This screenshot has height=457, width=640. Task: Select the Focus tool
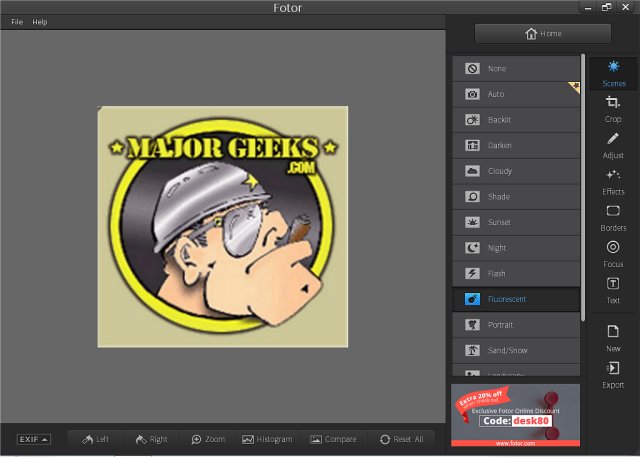tap(613, 253)
